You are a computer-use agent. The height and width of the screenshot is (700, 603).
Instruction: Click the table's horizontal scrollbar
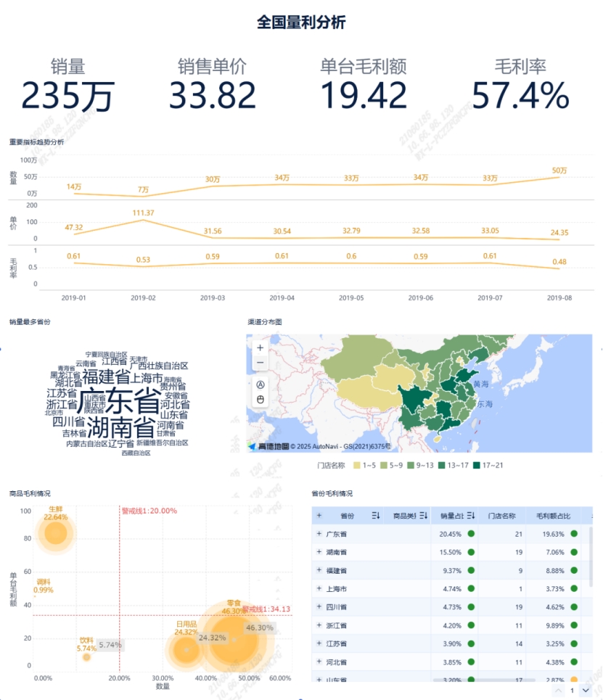tap(484, 680)
